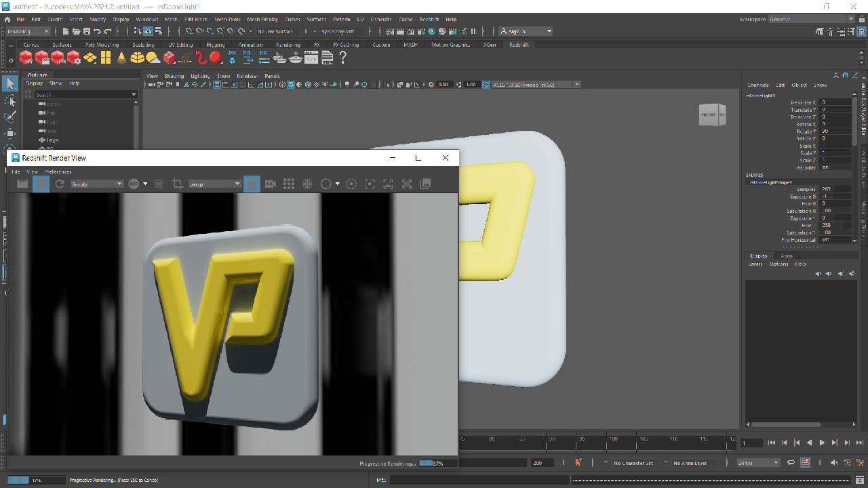Viewport: 868px width, 488px height.
Task: Switch to the Rendering shelf tab
Action: pyautogui.click(x=288, y=45)
